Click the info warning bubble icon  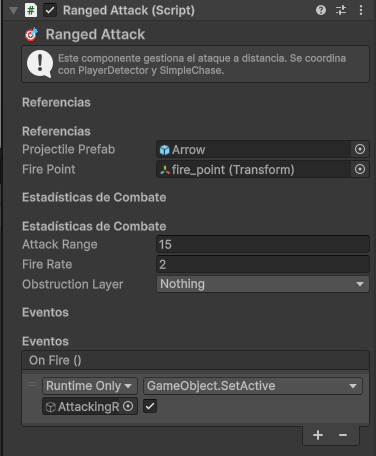click(x=40, y=64)
